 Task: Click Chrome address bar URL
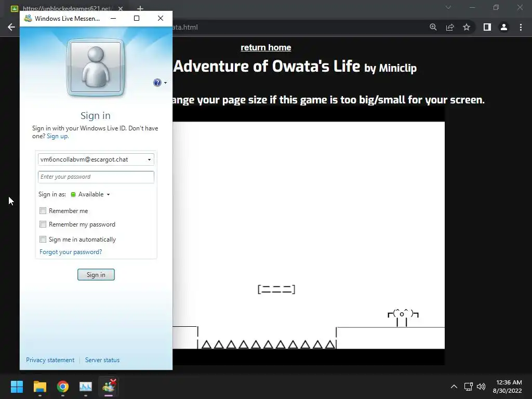(185, 27)
